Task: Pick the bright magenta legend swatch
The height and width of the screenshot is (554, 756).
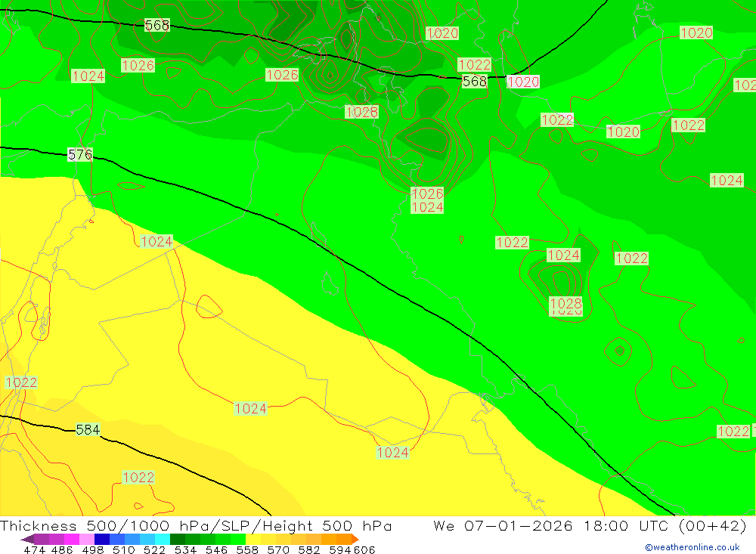Action: click(71, 539)
